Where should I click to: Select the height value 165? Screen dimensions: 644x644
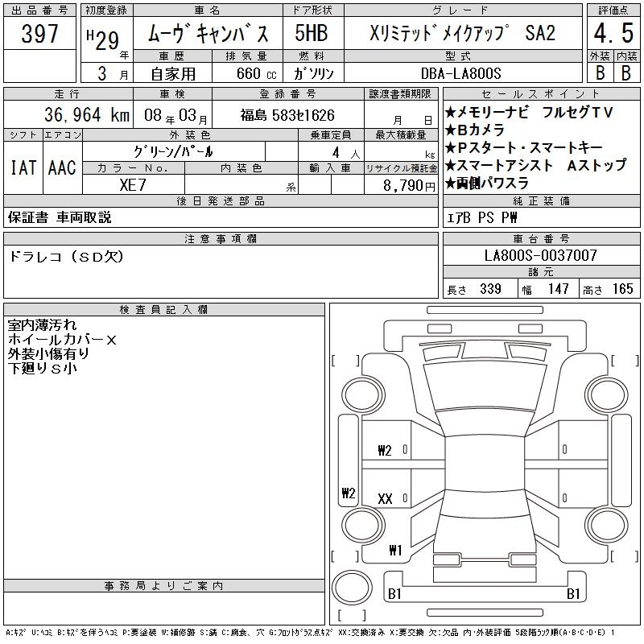[622, 289]
